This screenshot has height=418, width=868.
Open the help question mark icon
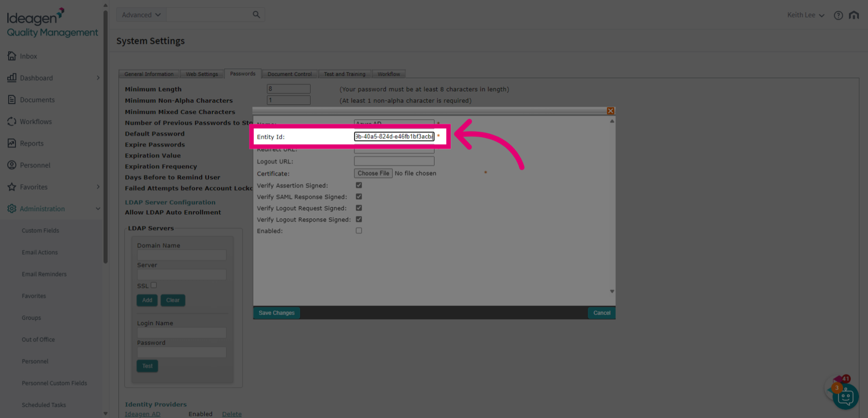[x=838, y=15]
